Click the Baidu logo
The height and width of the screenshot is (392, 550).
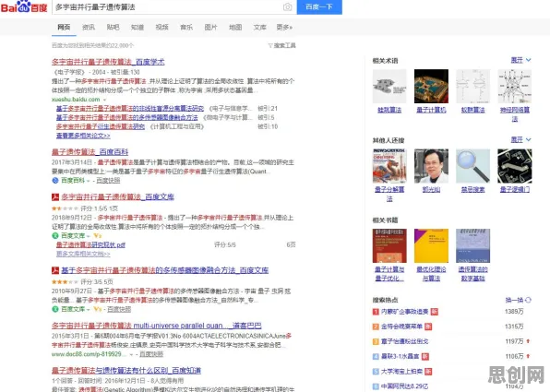click(24, 7)
